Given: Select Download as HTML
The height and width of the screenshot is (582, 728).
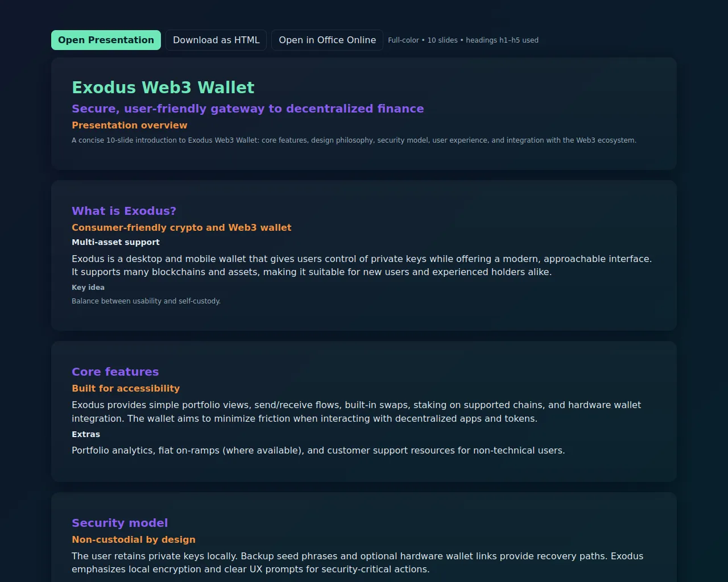Looking at the screenshot, I should 216,40.
